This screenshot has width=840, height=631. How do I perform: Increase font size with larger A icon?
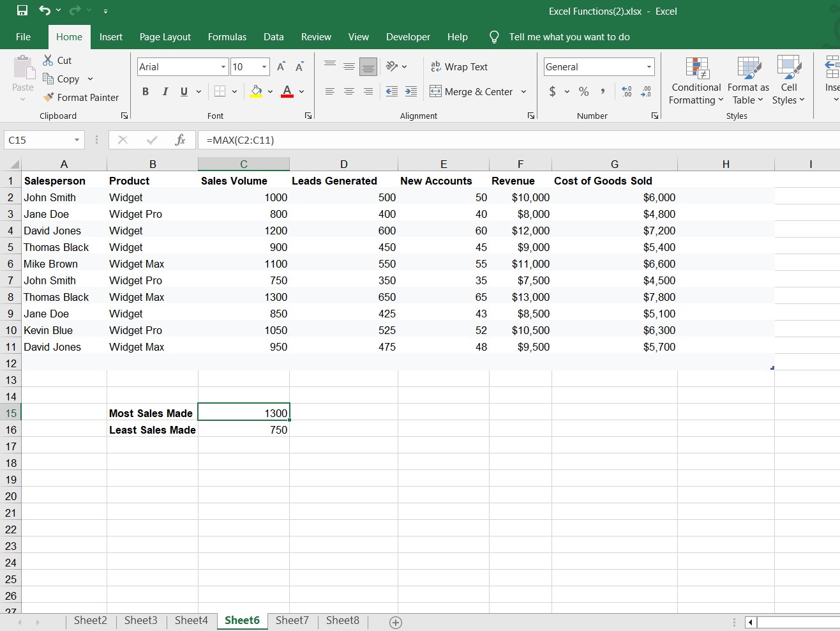pyautogui.click(x=281, y=66)
